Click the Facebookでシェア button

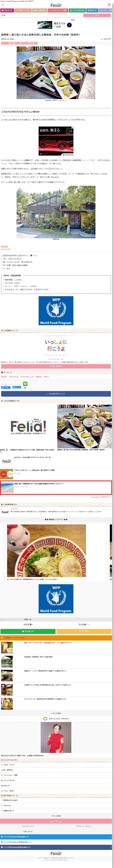pyautogui.click(x=56, y=394)
